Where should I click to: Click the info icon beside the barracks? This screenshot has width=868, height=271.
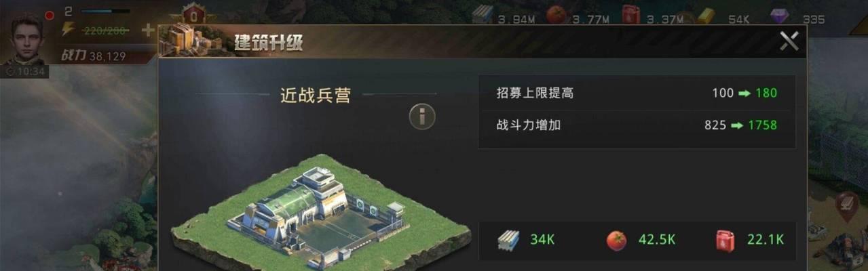[x=421, y=117]
